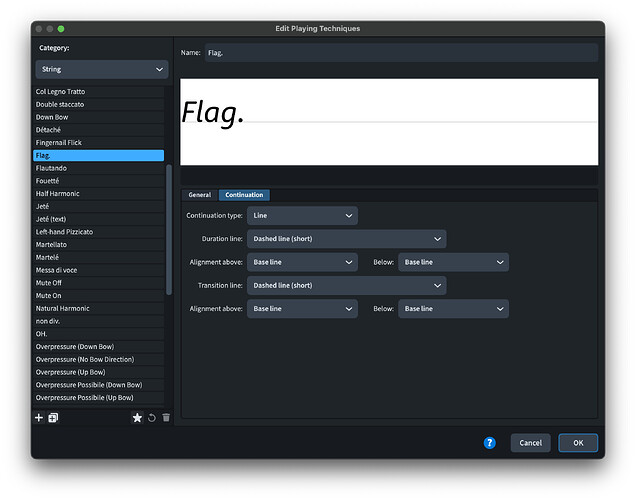
Task: Select Overpressure (Down Bow) technique
Action: (99, 347)
